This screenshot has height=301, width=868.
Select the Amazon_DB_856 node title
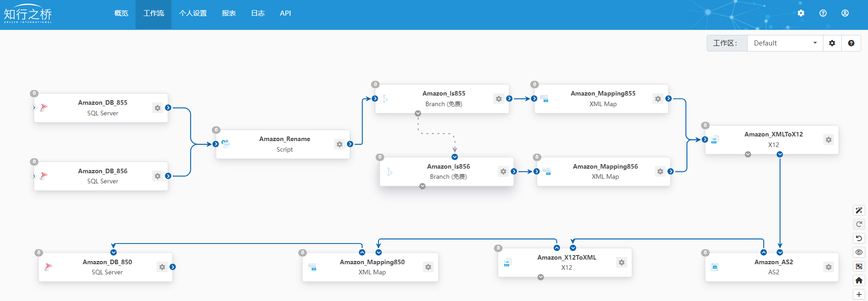click(102, 171)
